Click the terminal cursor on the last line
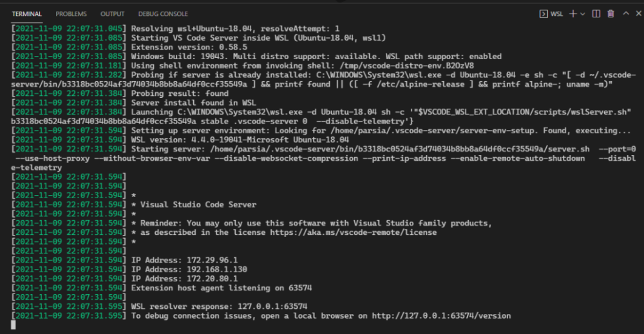 point(14,325)
